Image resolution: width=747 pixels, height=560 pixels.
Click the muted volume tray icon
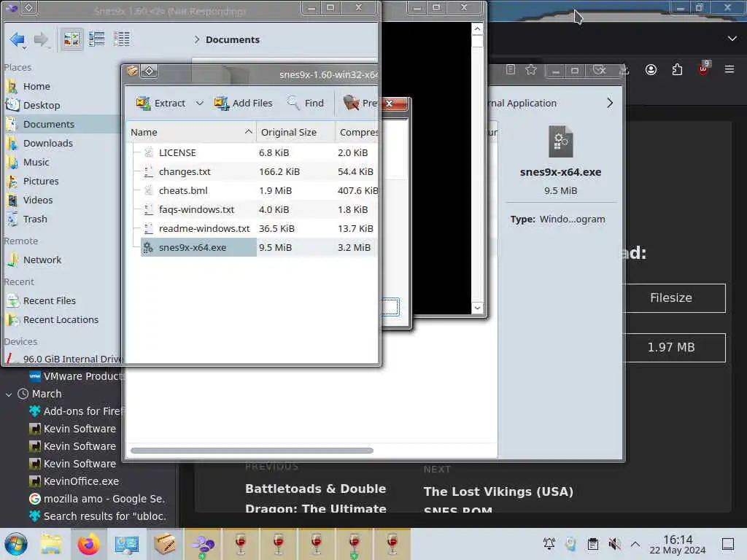click(x=614, y=544)
